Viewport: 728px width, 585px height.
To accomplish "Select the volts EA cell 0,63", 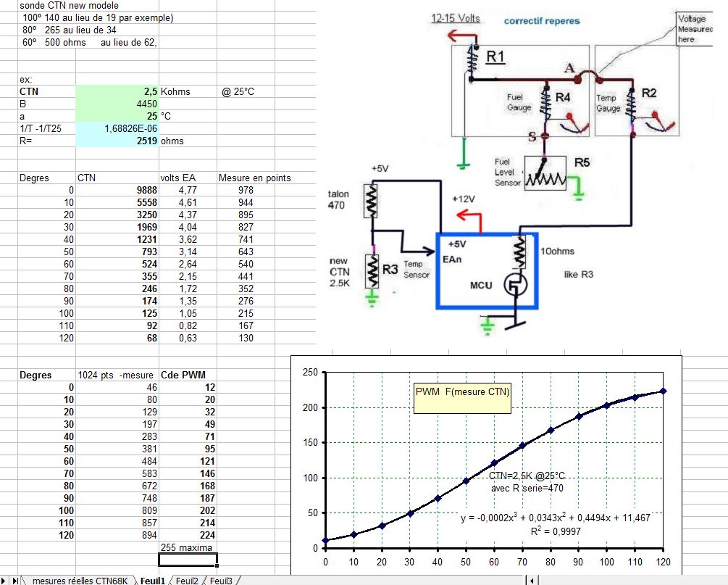I will click(188, 338).
